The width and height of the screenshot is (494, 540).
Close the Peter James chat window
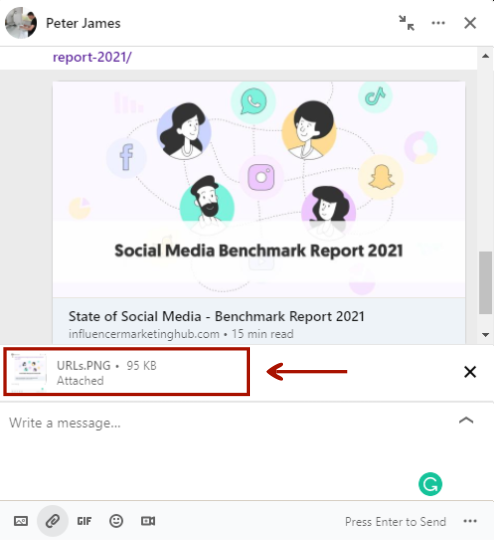click(x=470, y=23)
